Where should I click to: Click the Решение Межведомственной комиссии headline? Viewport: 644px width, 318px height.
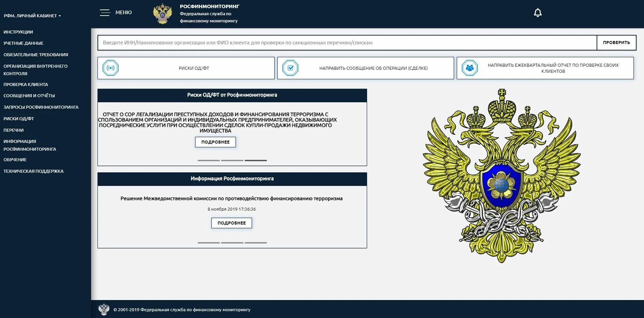(232, 198)
